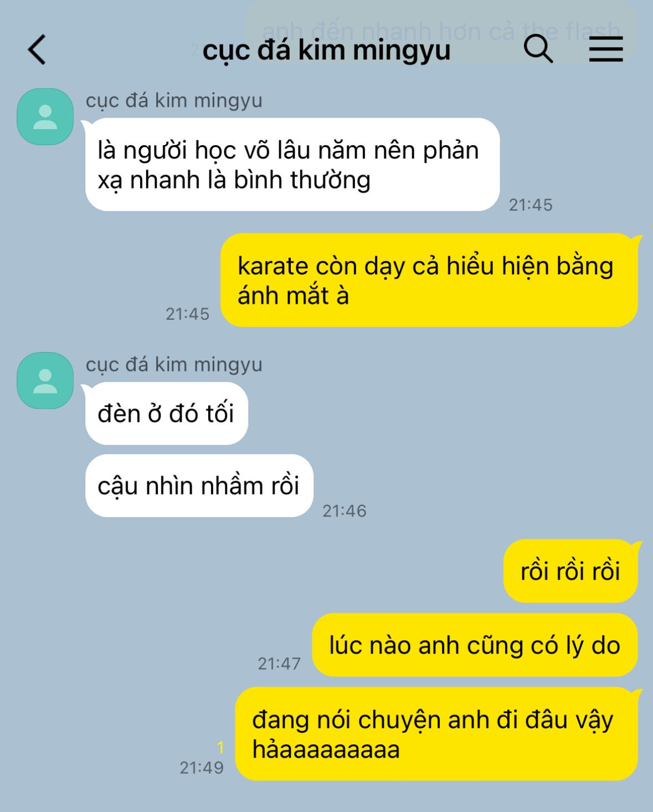The width and height of the screenshot is (653, 812).
Task: Tap the unread count '1' indicator
Action: pyautogui.click(x=220, y=748)
